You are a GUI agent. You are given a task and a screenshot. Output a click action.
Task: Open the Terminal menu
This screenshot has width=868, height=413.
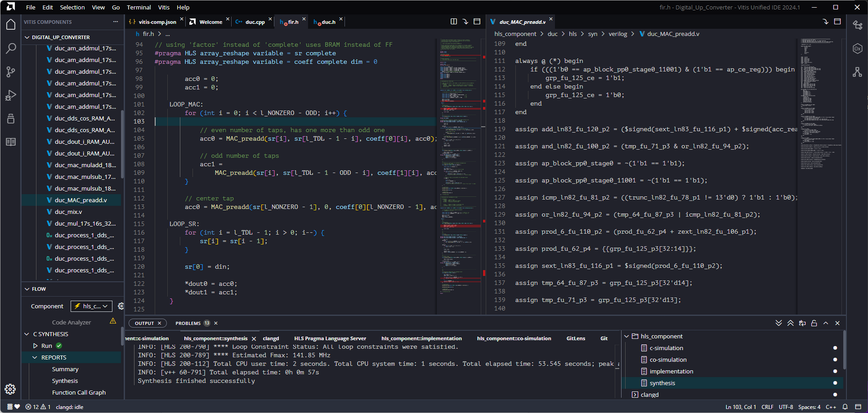pos(139,7)
